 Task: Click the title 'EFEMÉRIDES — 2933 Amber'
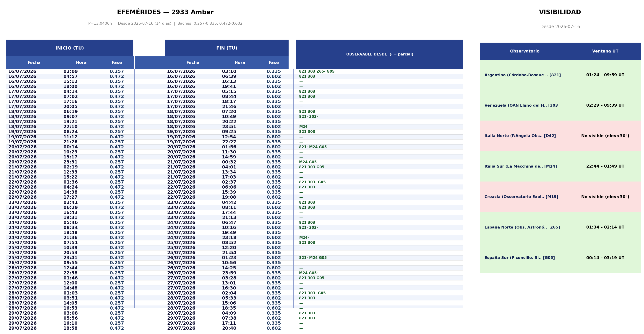165,12
